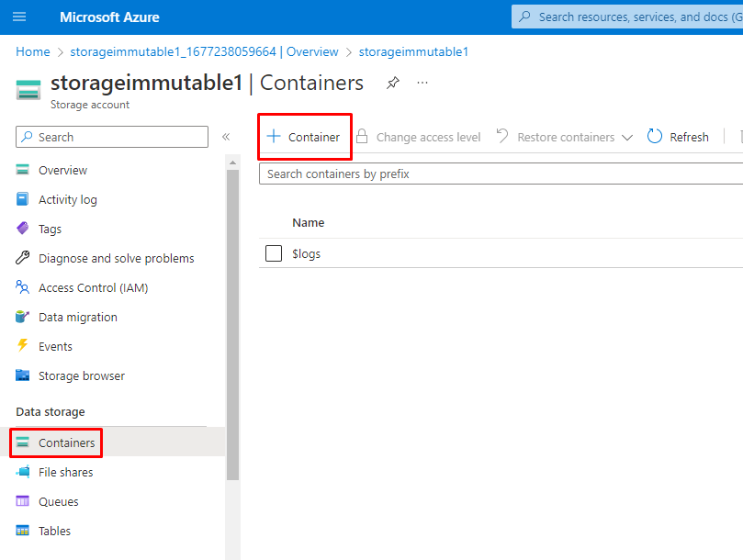
Task: Pin the Containers blade to dashboard
Action: (x=393, y=83)
